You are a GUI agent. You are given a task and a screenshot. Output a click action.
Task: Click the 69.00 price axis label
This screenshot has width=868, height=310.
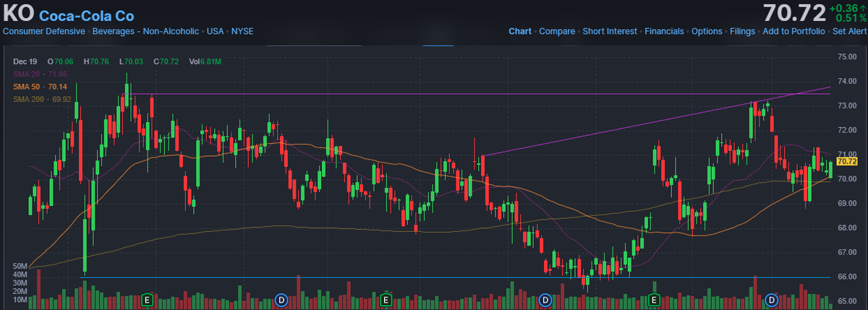click(x=847, y=203)
